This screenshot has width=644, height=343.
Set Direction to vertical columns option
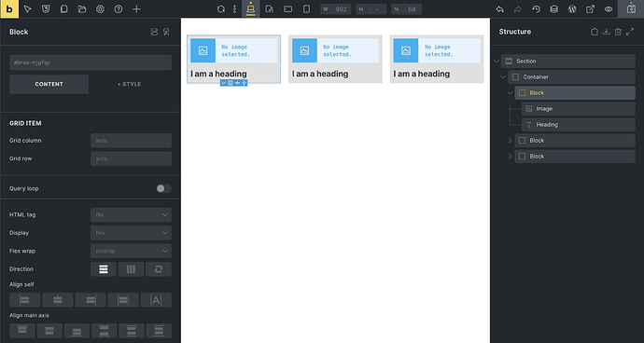tap(131, 269)
